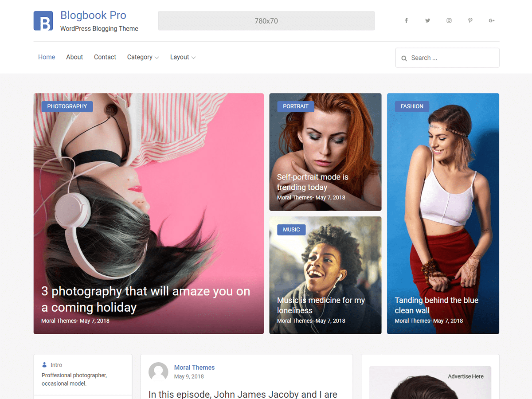This screenshot has height=399, width=532.
Task: Open the Facebook social icon
Action: (406, 20)
